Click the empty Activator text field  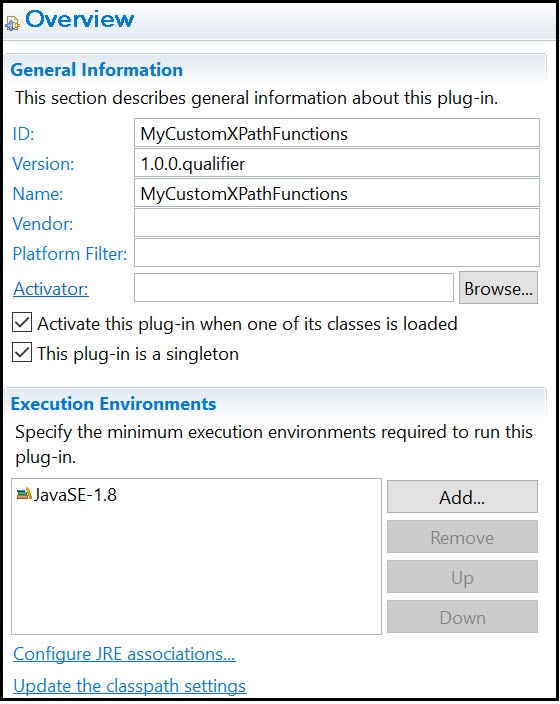[x=294, y=288]
